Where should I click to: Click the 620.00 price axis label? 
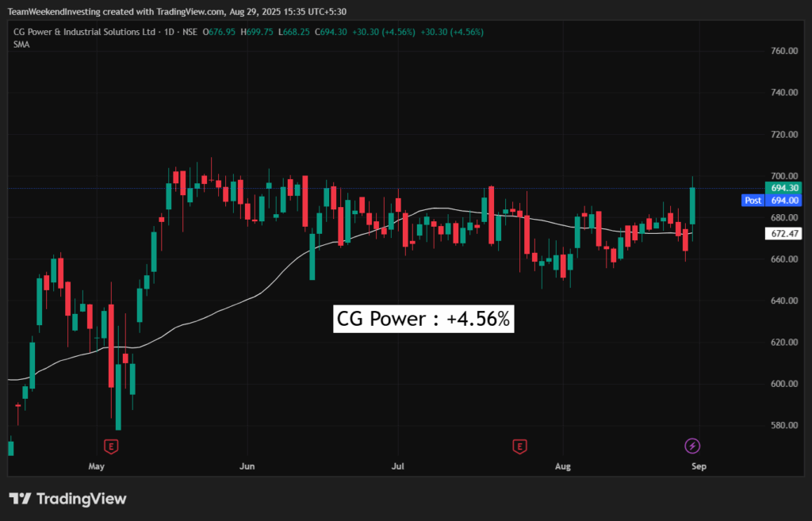(784, 342)
